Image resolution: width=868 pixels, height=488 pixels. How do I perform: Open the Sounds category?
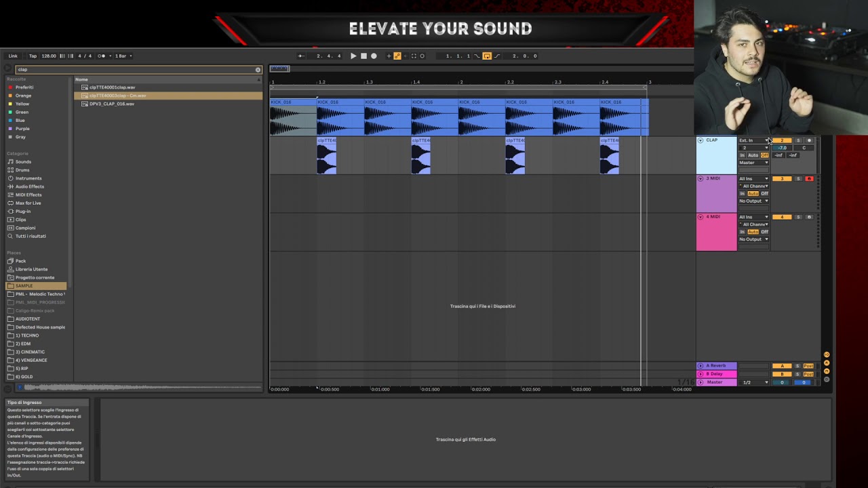click(23, 162)
